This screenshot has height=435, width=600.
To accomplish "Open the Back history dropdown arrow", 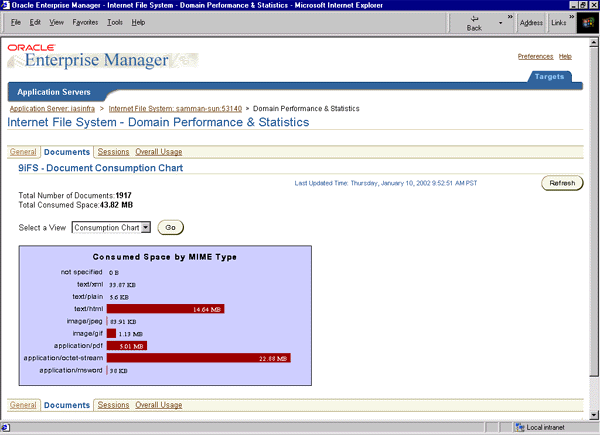I will [500, 23].
